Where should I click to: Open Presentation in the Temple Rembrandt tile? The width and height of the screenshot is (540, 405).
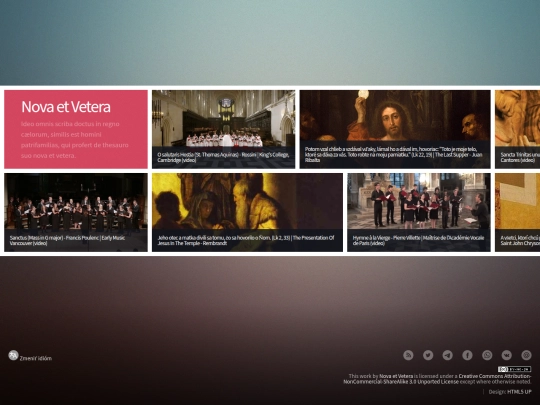pos(247,212)
